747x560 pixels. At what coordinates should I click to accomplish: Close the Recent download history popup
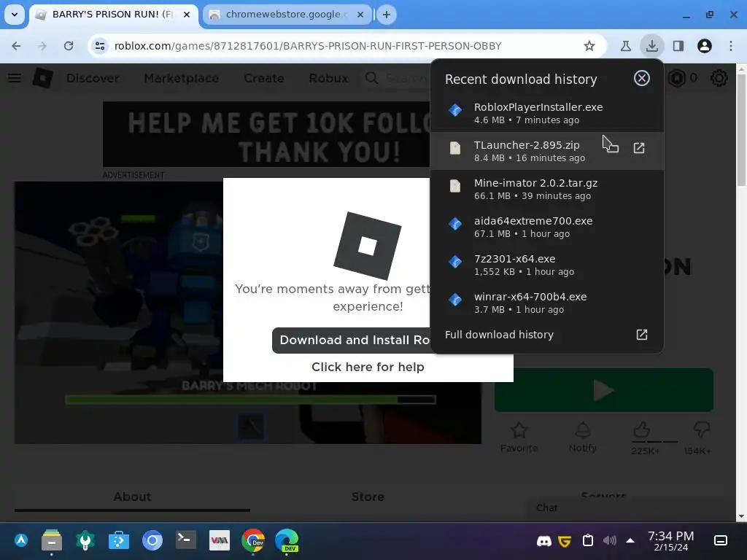(641, 78)
